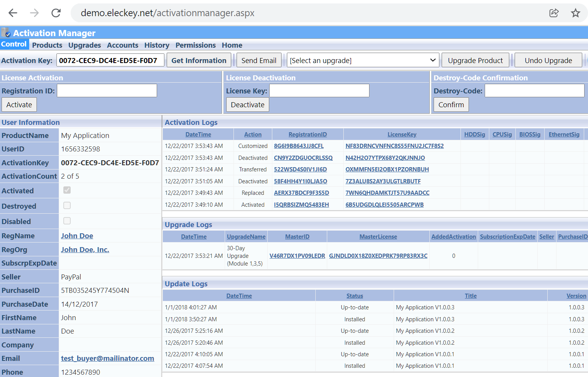Screen dimensions: 588x377
Task: Bookmark this page with the star icon
Action: click(x=575, y=13)
